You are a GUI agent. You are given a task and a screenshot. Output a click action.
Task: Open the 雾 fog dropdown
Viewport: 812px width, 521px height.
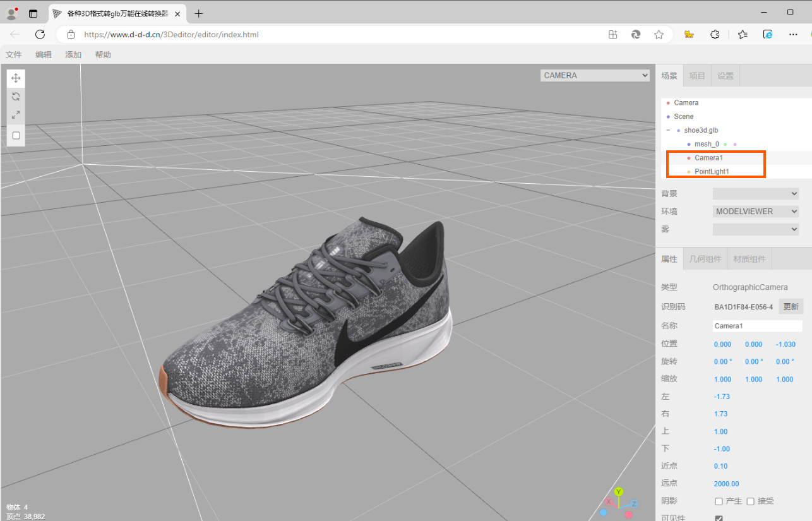756,229
